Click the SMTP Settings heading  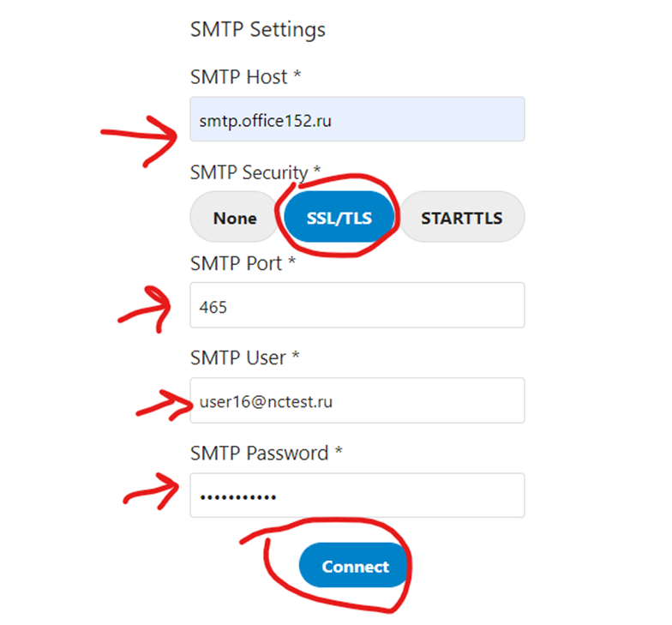[x=257, y=29]
